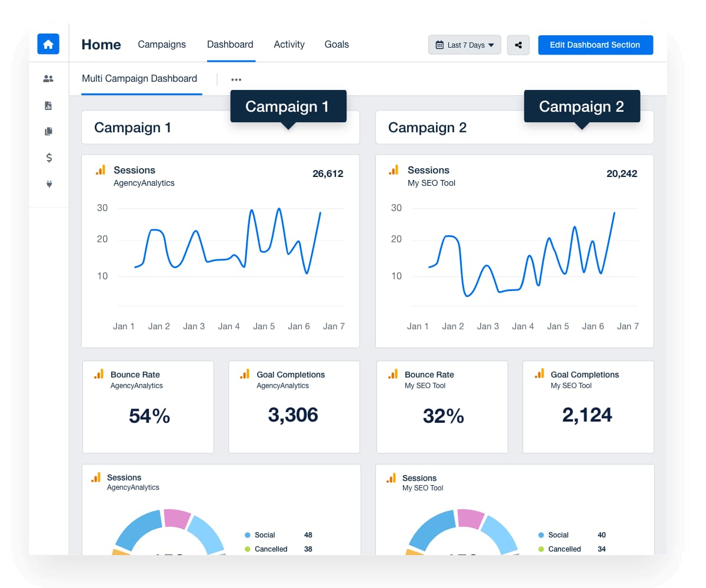
Task: Click Cancelled legend dot in My SEO Tool card
Action: tap(541, 549)
